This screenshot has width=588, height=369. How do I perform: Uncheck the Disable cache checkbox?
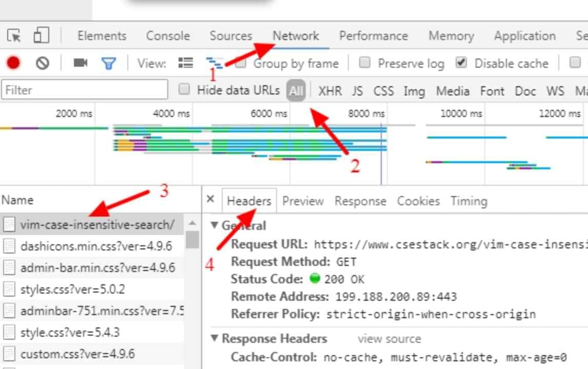tap(461, 62)
